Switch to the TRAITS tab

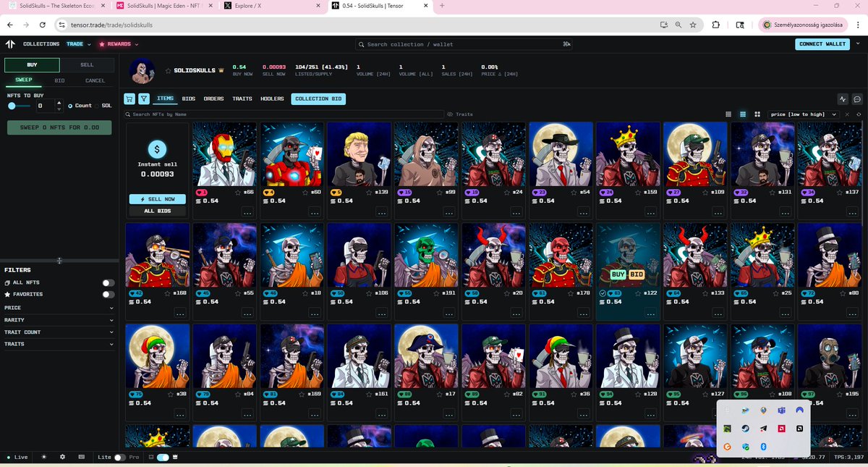click(x=242, y=98)
